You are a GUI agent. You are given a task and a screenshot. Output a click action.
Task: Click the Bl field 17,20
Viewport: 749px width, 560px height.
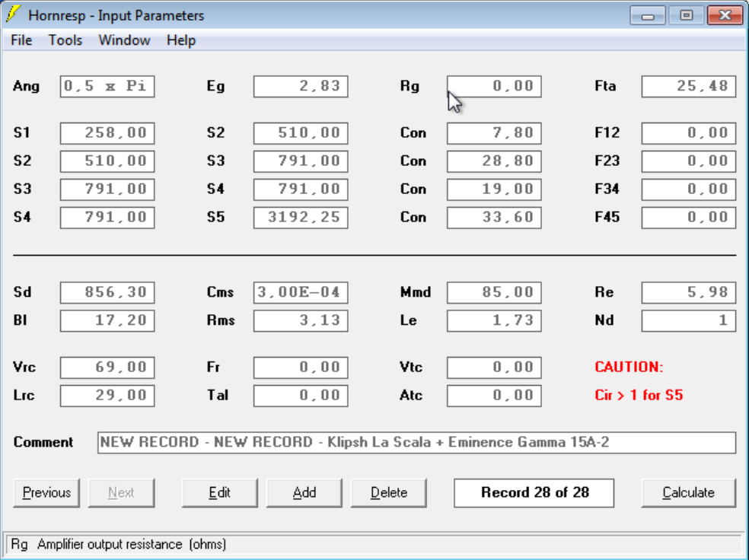click(x=107, y=320)
